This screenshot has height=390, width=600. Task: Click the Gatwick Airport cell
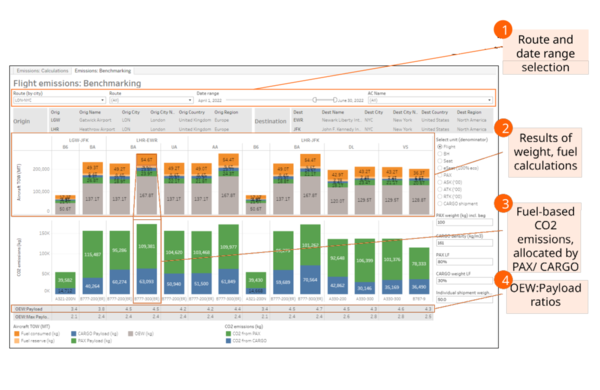95,120
